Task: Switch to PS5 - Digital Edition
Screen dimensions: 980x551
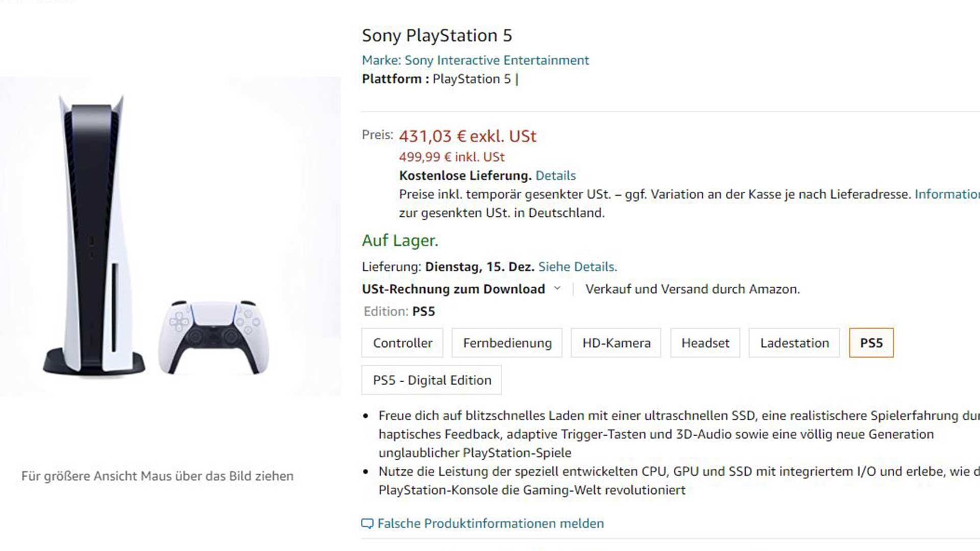Action: pyautogui.click(x=432, y=380)
